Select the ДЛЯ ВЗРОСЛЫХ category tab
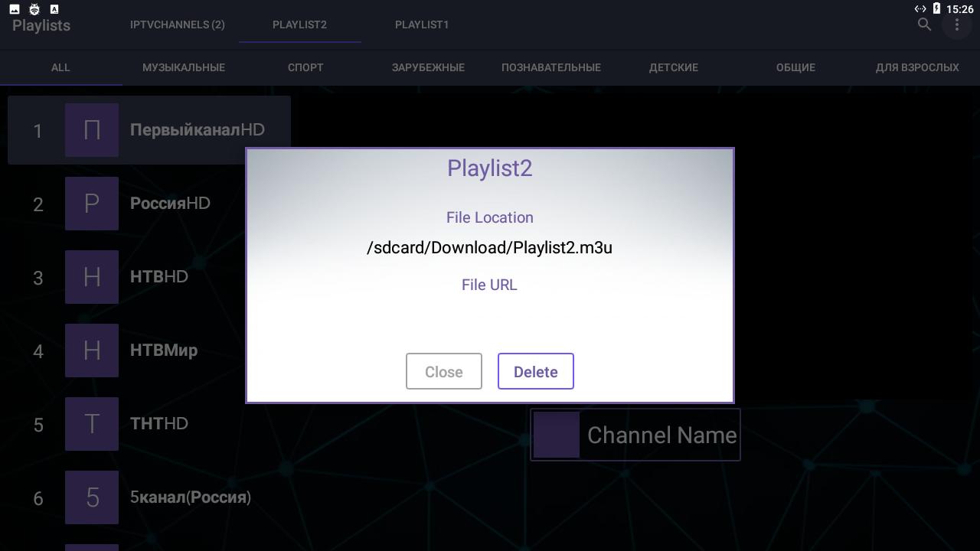980x551 pixels. (x=917, y=67)
